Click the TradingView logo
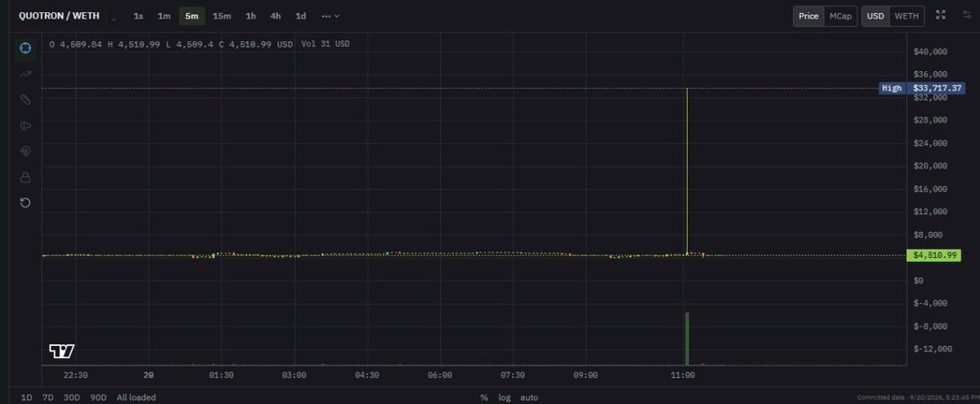This screenshot has width=980, height=404. point(62,351)
